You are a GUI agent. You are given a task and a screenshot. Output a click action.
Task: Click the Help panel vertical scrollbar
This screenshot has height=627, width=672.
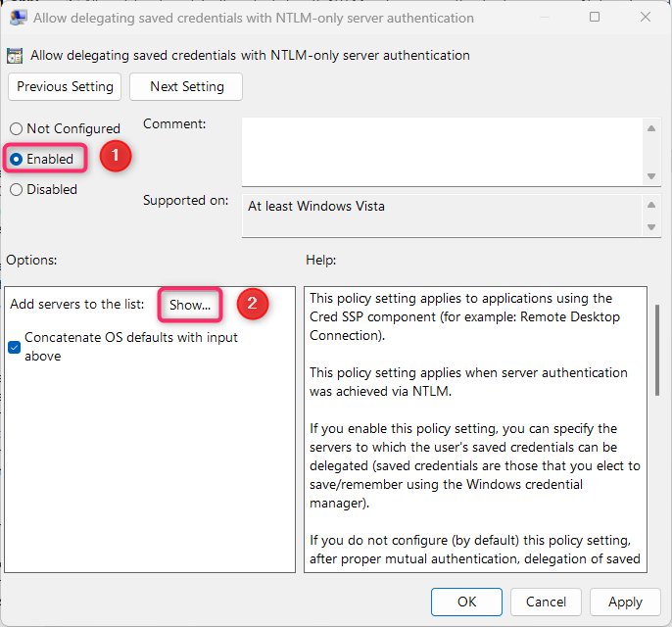[x=656, y=353]
